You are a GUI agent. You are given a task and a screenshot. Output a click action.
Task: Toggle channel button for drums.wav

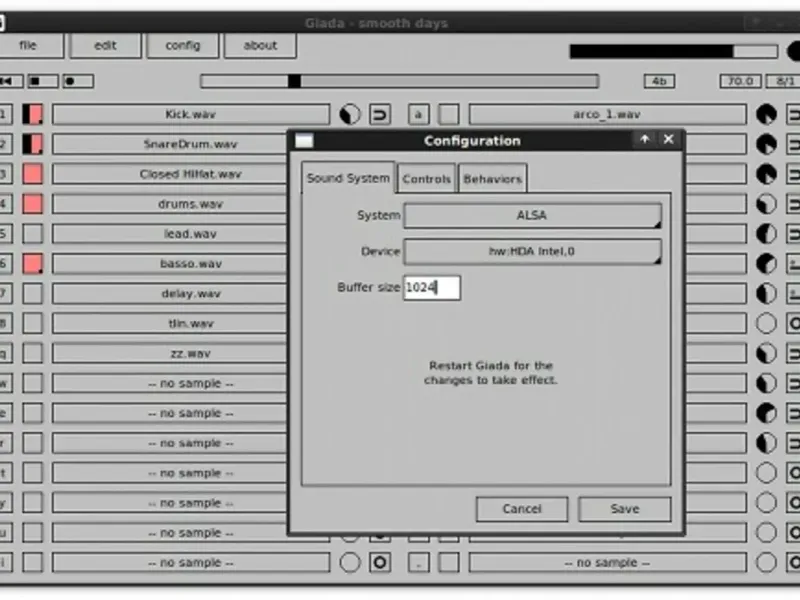point(33,204)
